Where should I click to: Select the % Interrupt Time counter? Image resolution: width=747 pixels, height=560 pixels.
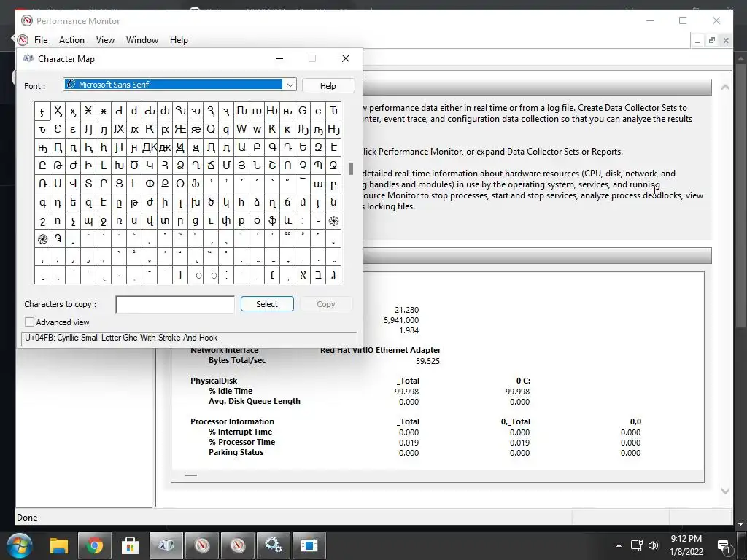tap(240, 432)
